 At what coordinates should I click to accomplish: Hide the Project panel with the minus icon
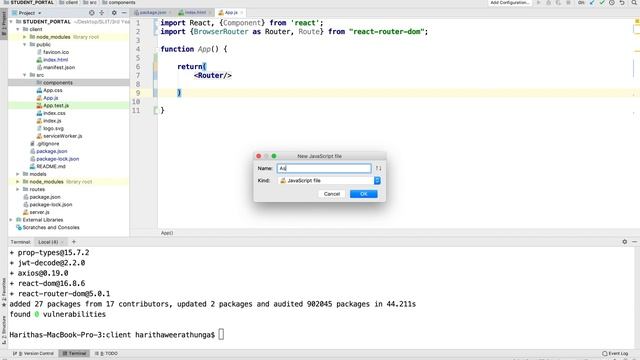(124, 13)
